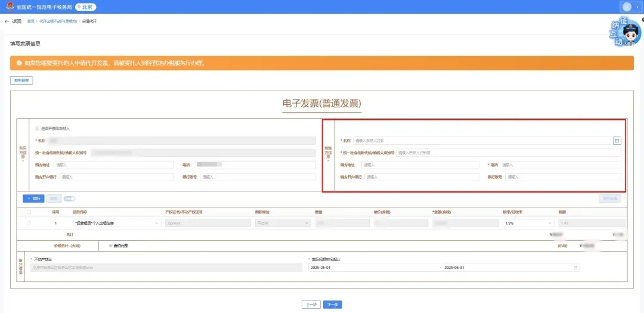Image resolution: width=644 pixels, height=313 pixels.
Task: Expand the 项目名称 dropdown for 个人出租住房
Action: (157, 223)
